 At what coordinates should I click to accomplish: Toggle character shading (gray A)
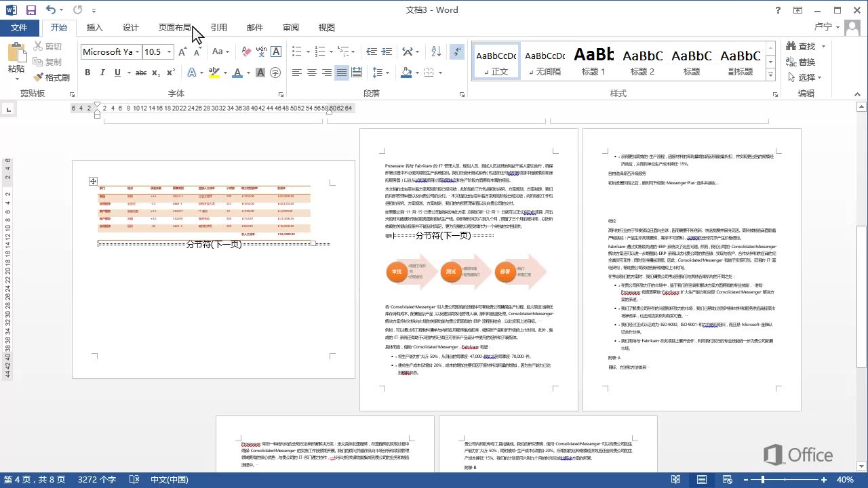point(260,73)
